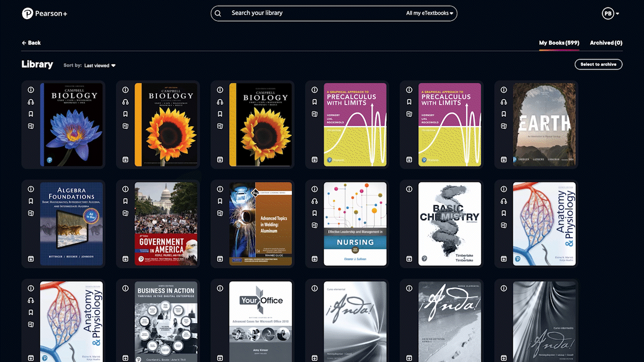Image resolution: width=644 pixels, height=362 pixels.
Task: Open the Nursing leadership book cover
Action: click(355, 224)
